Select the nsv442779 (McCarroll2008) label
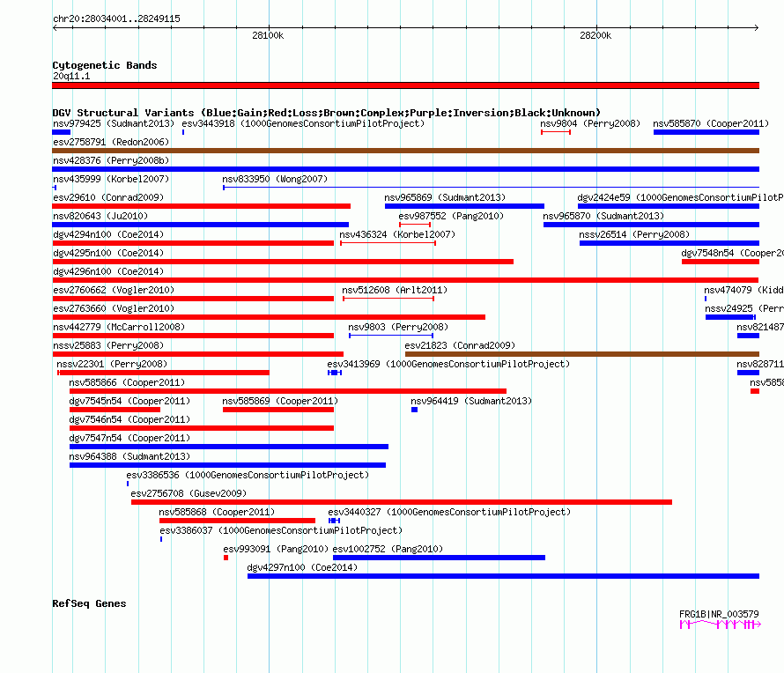The width and height of the screenshot is (784, 673). [x=119, y=327]
